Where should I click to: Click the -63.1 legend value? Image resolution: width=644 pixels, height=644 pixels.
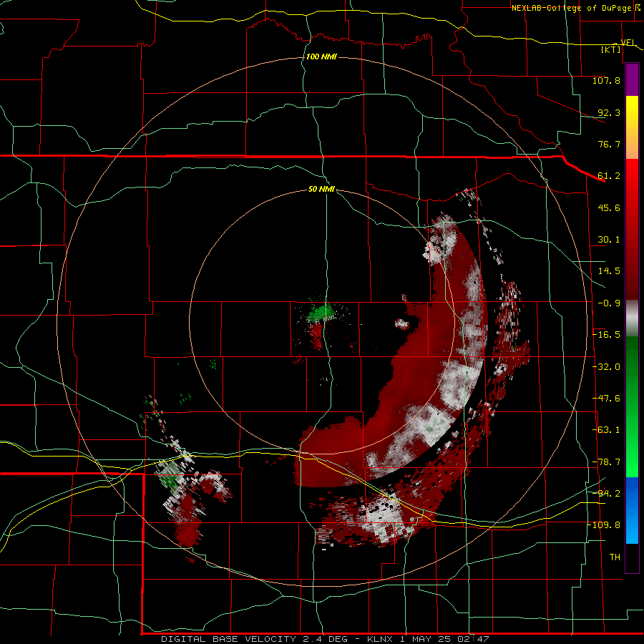click(x=606, y=430)
